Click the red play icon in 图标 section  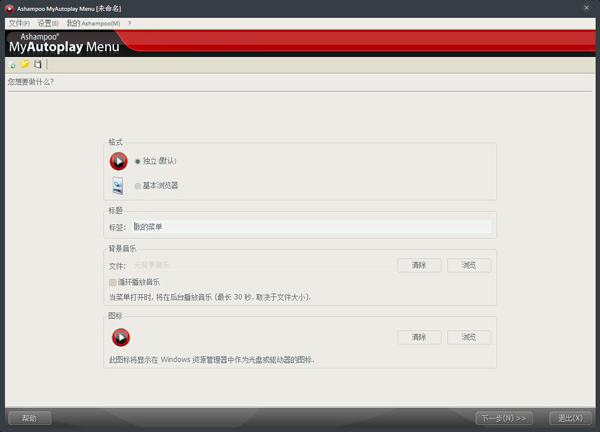click(121, 337)
